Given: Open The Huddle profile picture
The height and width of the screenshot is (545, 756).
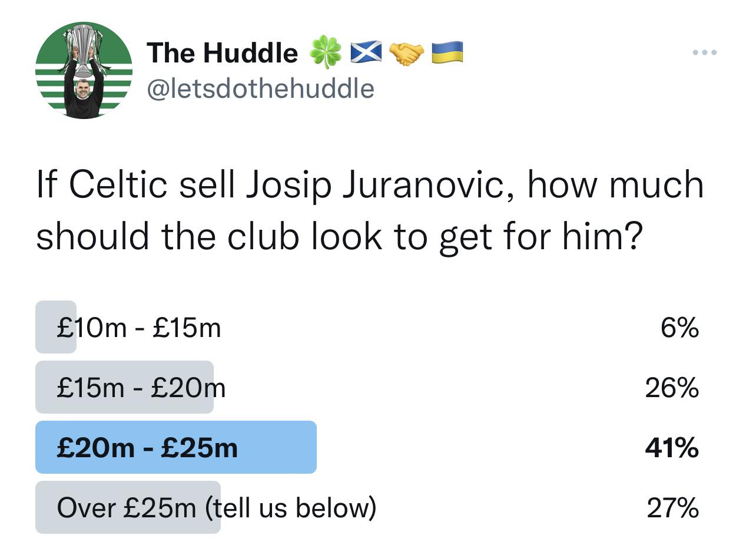Looking at the screenshot, I should click(x=84, y=71).
